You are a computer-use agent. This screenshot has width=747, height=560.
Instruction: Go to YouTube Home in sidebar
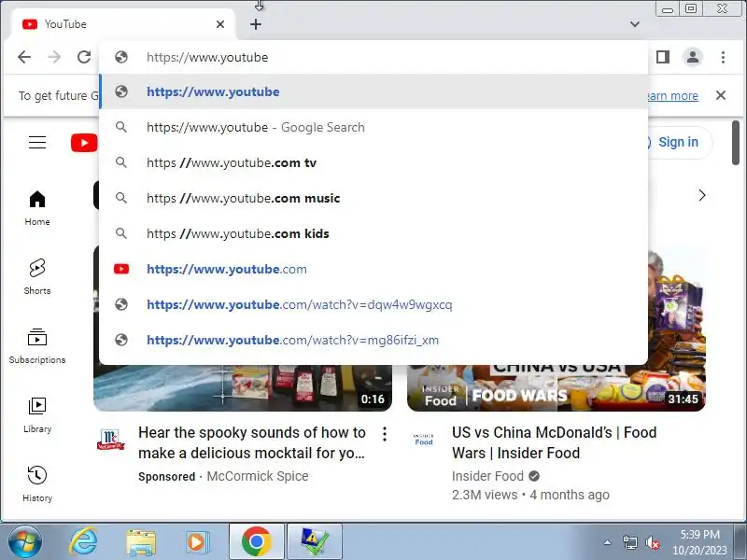pos(37,208)
